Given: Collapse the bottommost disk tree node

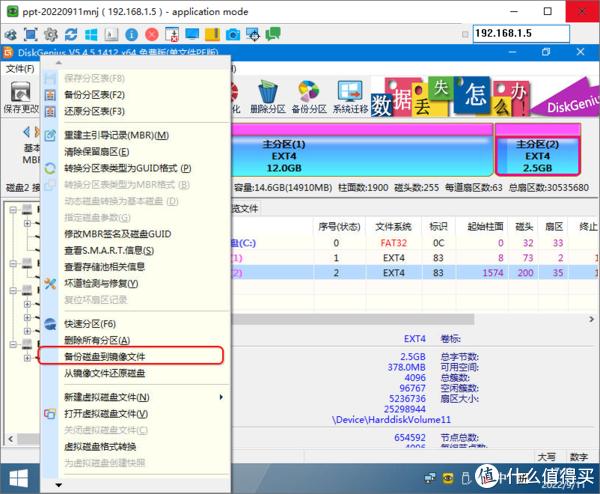Looking at the screenshot, I should click(13, 345).
